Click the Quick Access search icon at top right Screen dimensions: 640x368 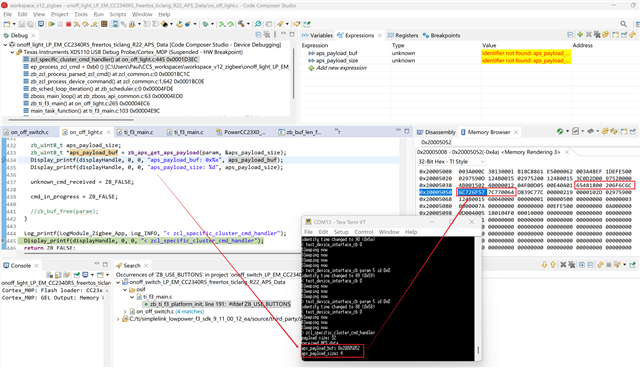coord(623,24)
